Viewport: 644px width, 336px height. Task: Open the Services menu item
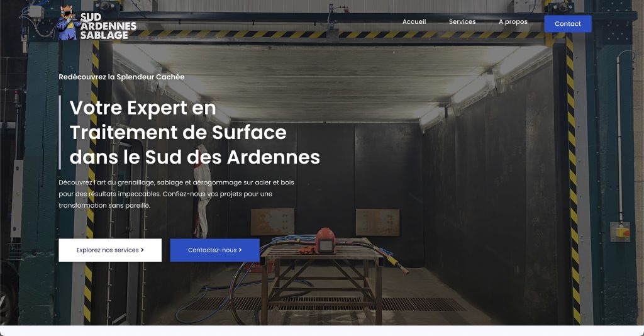click(462, 22)
